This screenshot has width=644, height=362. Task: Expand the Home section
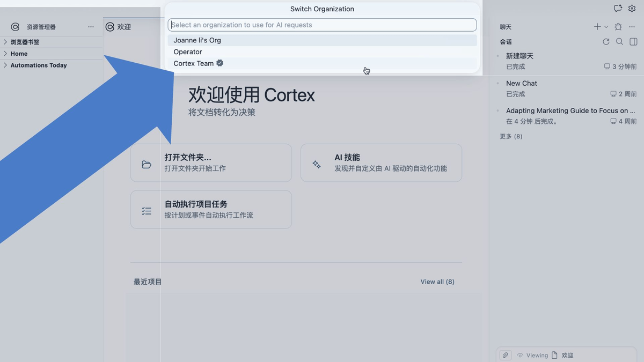[52, 54]
